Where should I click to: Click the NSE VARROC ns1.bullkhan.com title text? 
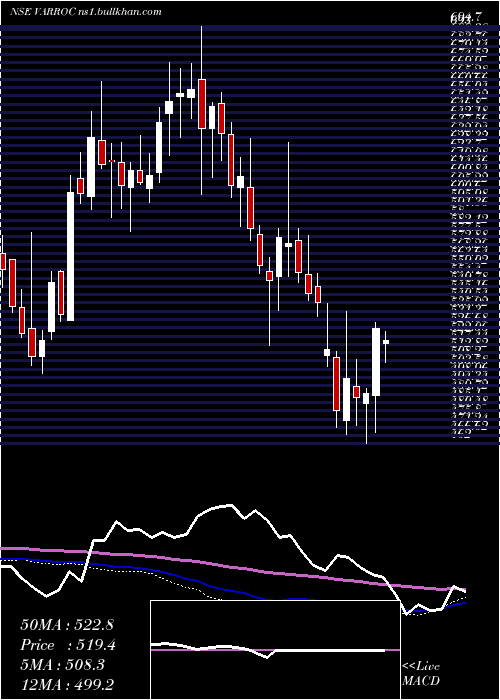(x=85, y=12)
